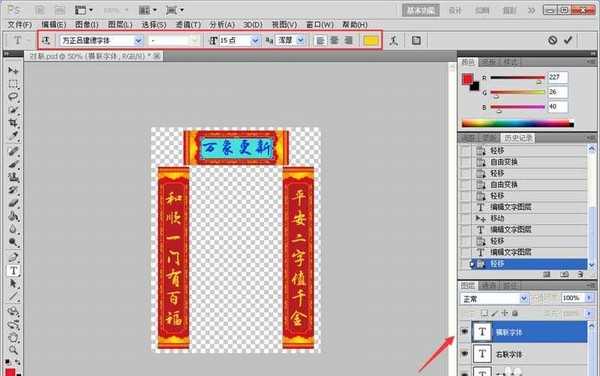Select the Lasso tool
Viewport: 600px width, 376px height.
coord(13,97)
